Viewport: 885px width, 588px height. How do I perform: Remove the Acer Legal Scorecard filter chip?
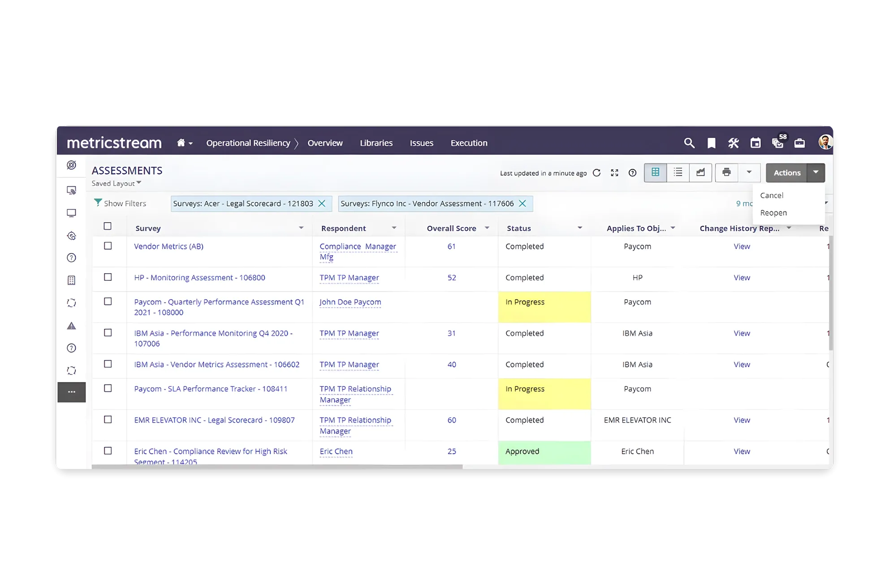(322, 203)
